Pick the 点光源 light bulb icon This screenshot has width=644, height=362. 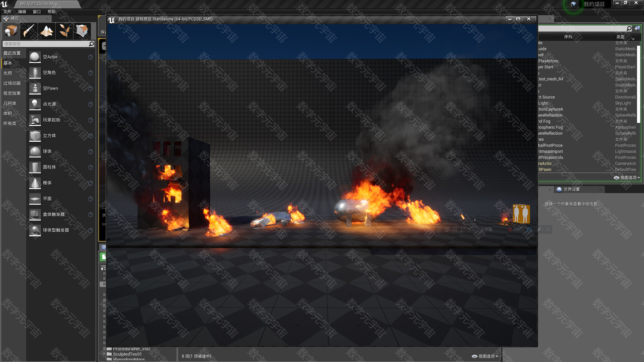pos(35,104)
